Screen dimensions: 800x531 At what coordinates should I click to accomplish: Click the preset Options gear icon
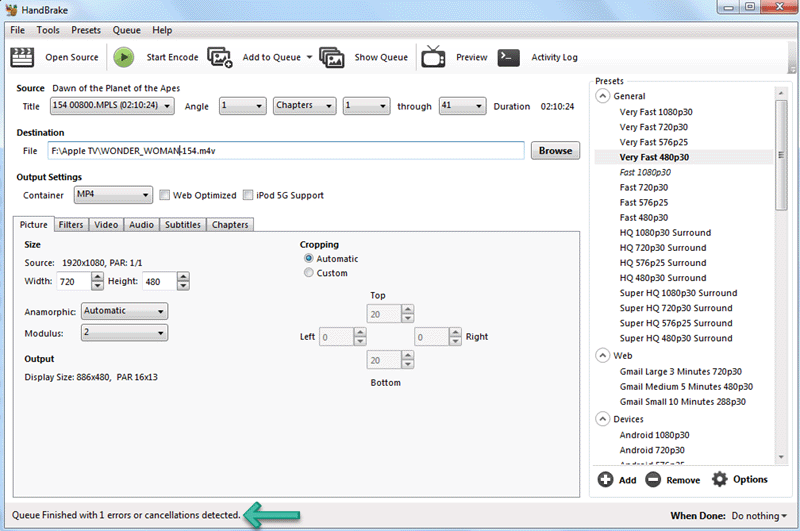click(x=719, y=479)
